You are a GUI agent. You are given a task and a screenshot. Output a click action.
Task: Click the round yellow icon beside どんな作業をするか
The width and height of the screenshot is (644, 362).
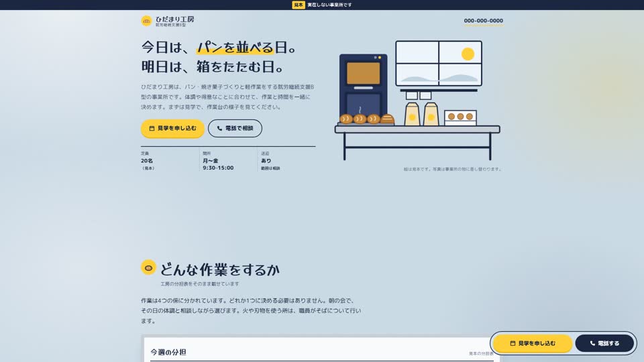coord(148,268)
